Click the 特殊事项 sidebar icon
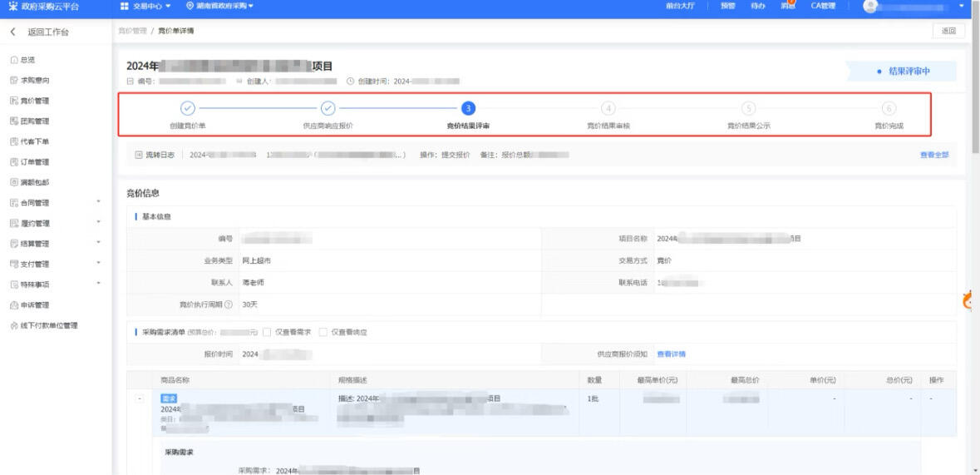This screenshot has width=980, height=475. click(14, 285)
